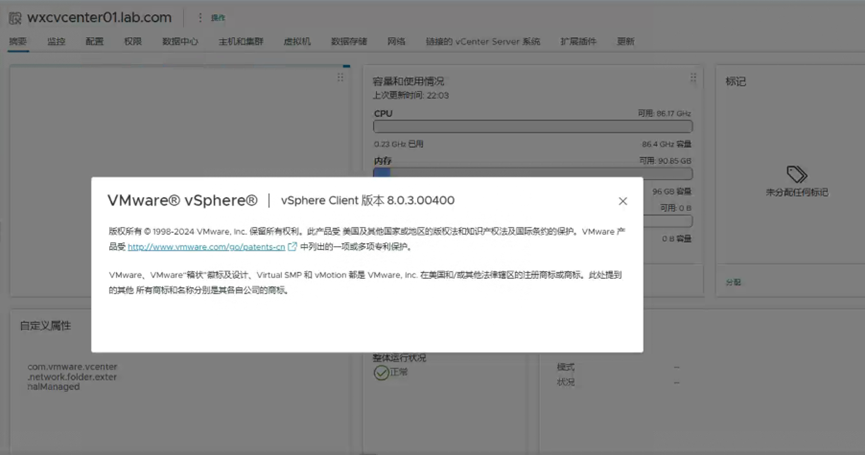The width and height of the screenshot is (865, 455).
Task: Click the 分配 link in 标记 panel
Action: point(733,282)
